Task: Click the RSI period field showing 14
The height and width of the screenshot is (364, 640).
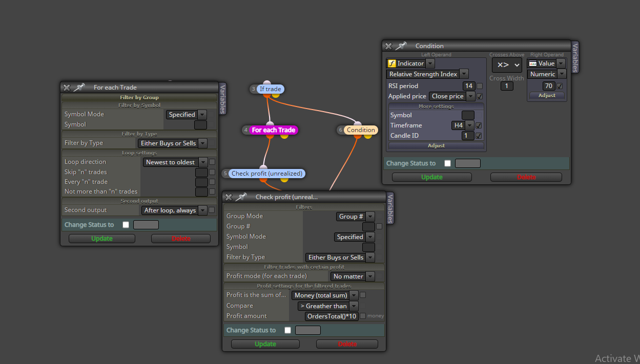Action: [469, 86]
